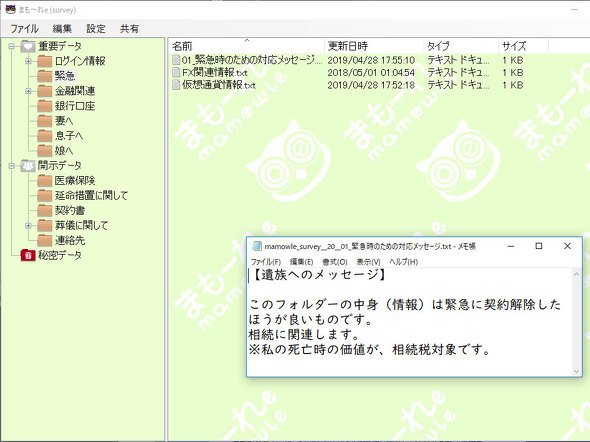Sort file list by タイプ column header

pyautogui.click(x=461, y=46)
